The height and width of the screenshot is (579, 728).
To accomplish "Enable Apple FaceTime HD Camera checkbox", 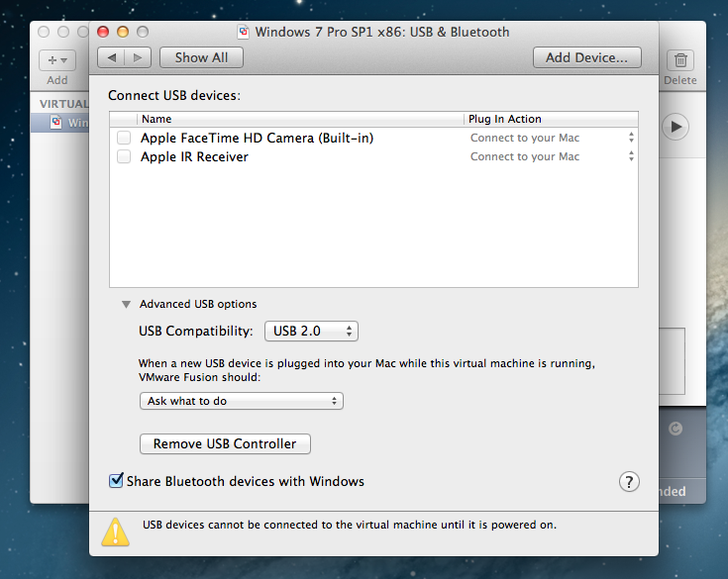I will coord(124,138).
